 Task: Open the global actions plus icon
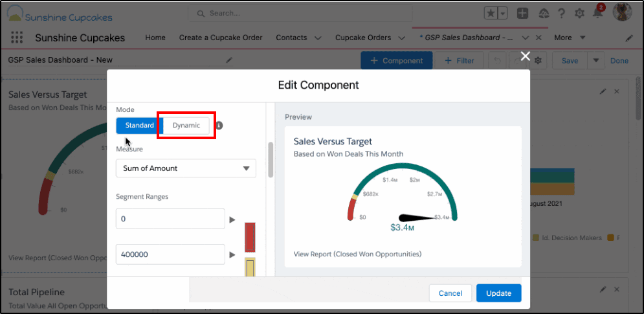[x=522, y=14]
